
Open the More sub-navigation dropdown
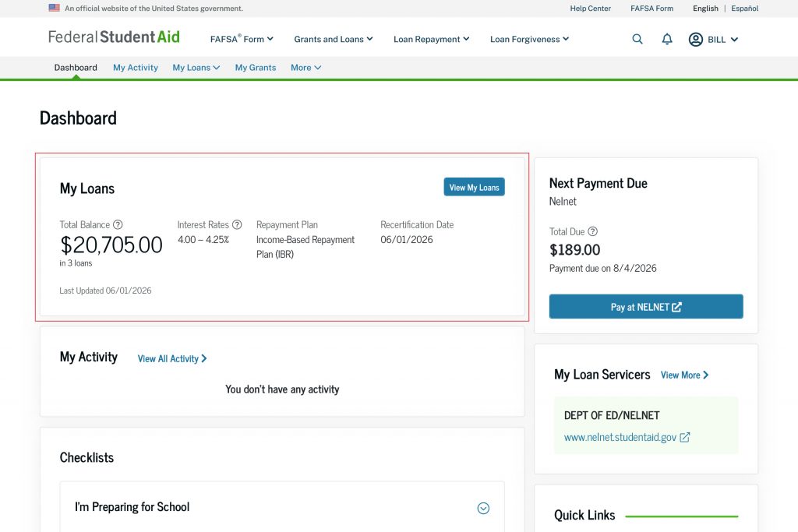[x=305, y=68]
